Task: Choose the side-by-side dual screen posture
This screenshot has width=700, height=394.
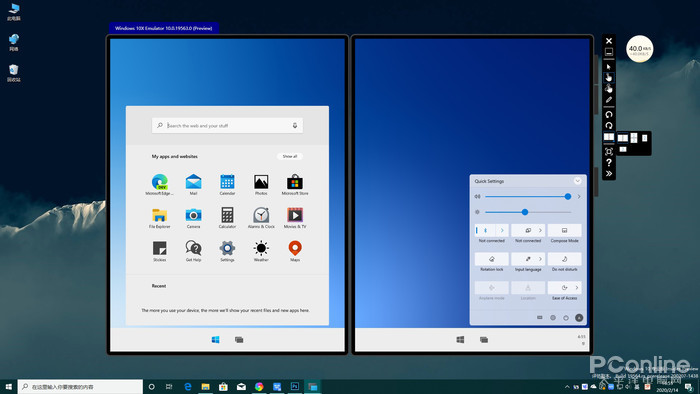Action: (x=622, y=138)
